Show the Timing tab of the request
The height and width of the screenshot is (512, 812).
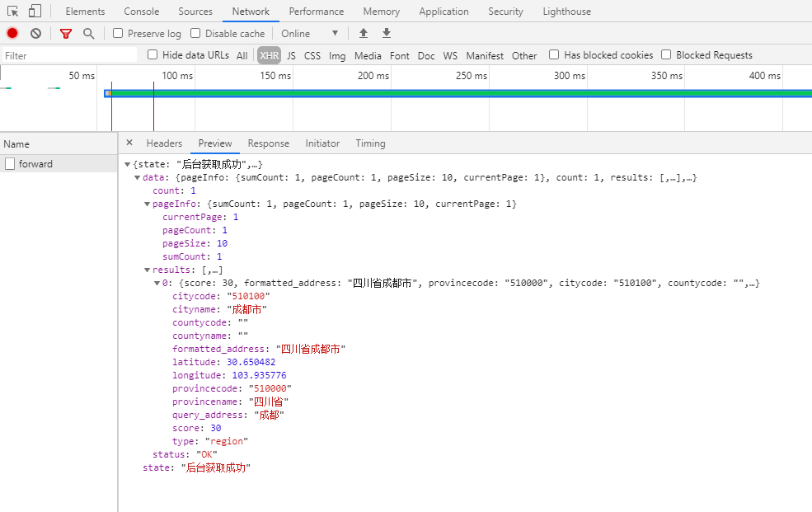pos(370,143)
